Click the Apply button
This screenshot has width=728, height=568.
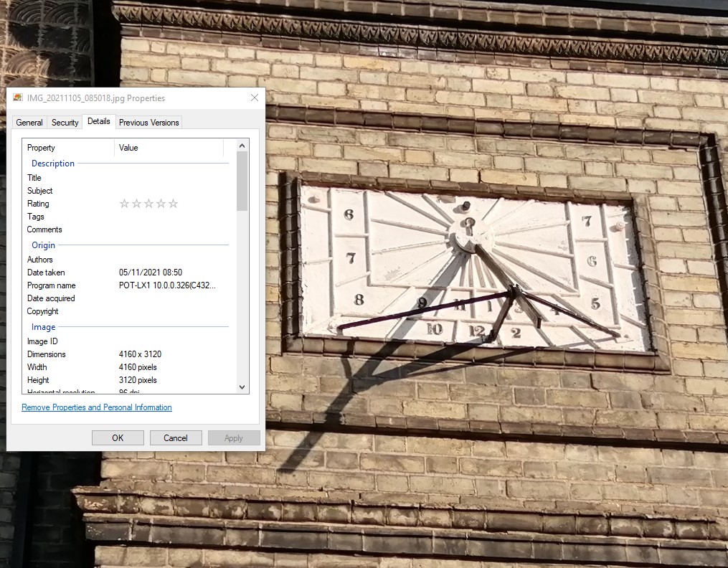click(x=233, y=437)
